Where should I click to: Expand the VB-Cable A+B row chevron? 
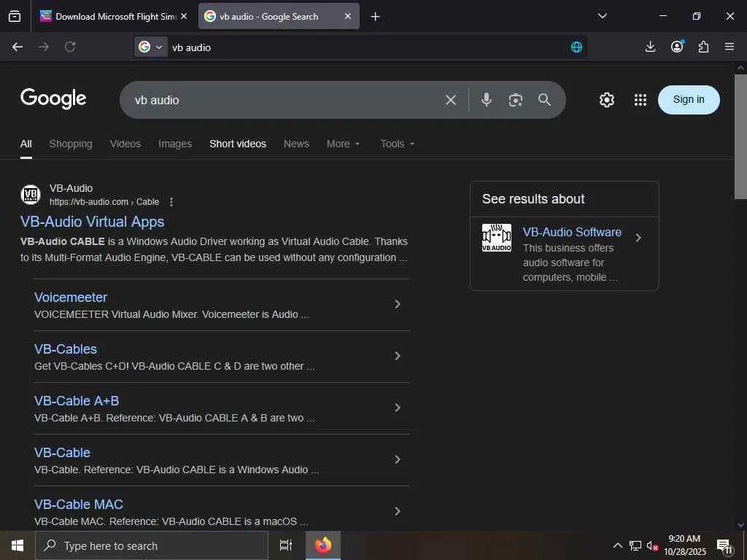pyautogui.click(x=398, y=408)
